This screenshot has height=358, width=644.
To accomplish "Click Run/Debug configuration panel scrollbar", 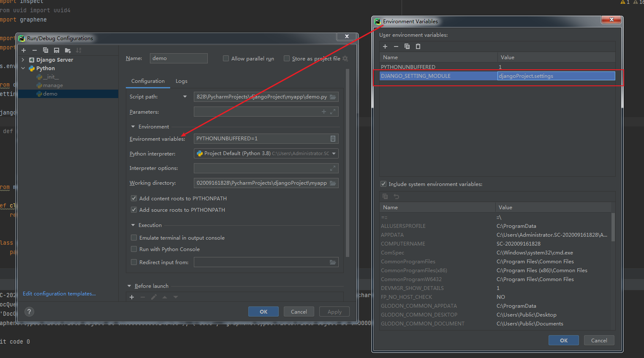I will click(x=348, y=163).
